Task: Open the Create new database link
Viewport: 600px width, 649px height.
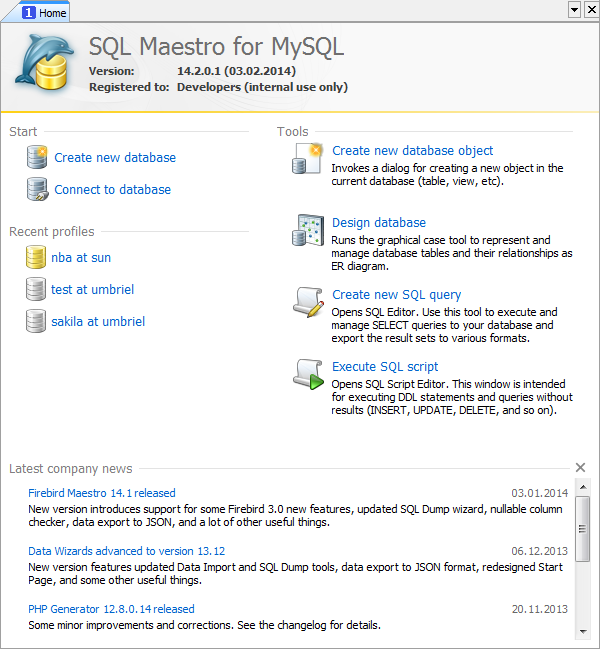Action: click(115, 158)
